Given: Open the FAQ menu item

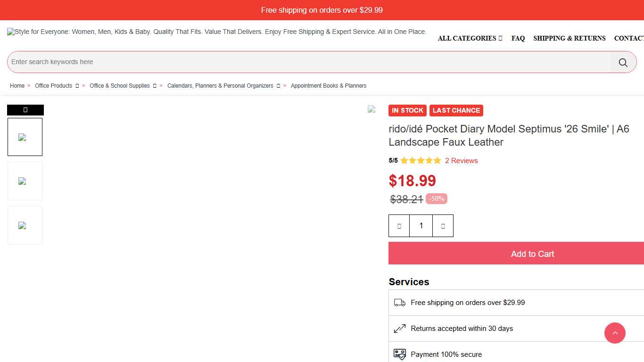Looking at the screenshot, I should (x=518, y=38).
